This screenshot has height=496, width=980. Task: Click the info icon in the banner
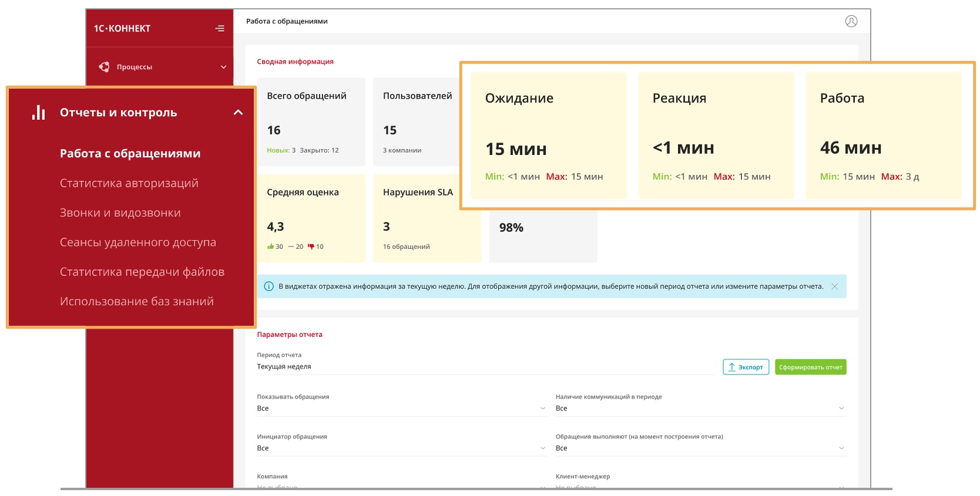click(269, 286)
